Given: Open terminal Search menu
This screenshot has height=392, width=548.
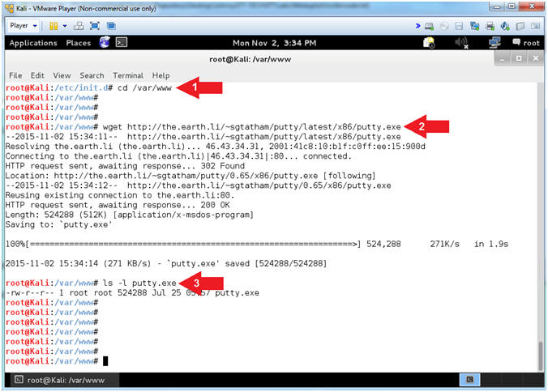Looking at the screenshot, I should click(x=92, y=75).
